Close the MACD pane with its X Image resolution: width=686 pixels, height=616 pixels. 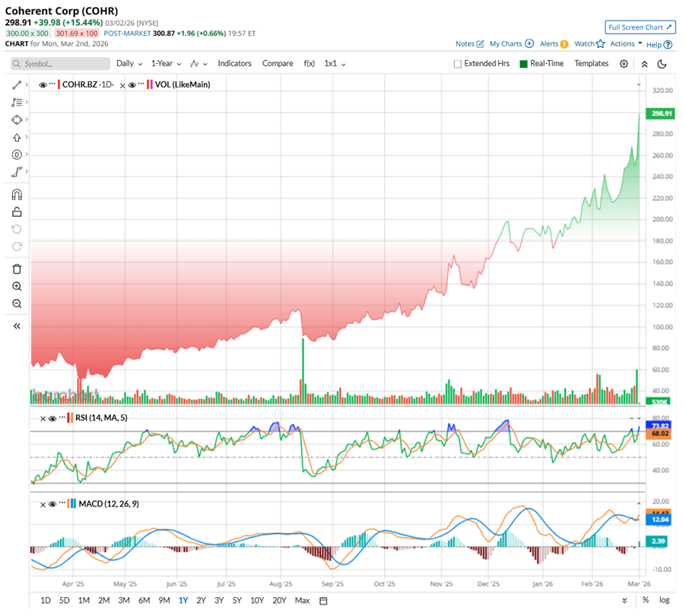pyautogui.click(x=43, y=505)
